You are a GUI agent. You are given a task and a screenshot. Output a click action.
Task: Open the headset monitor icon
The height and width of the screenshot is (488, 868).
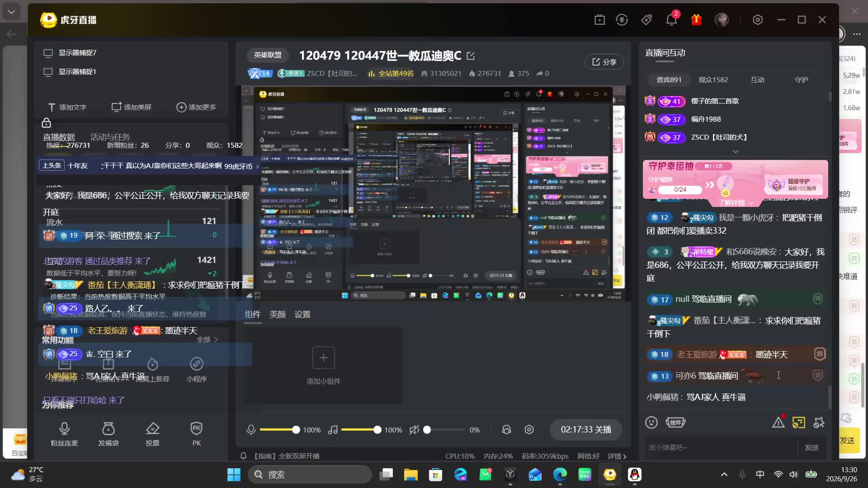point(506,430)
